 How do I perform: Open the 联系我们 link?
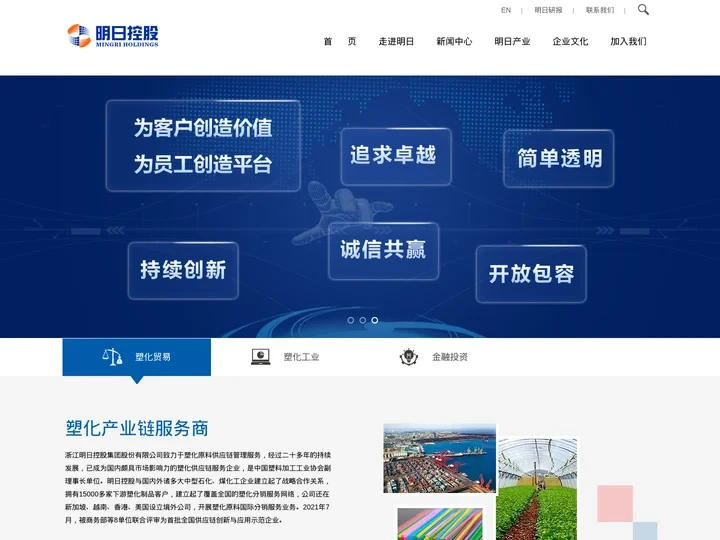600,10
